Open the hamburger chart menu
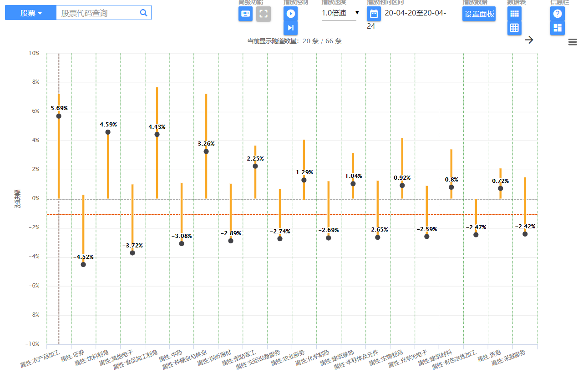 coord(573,42)
